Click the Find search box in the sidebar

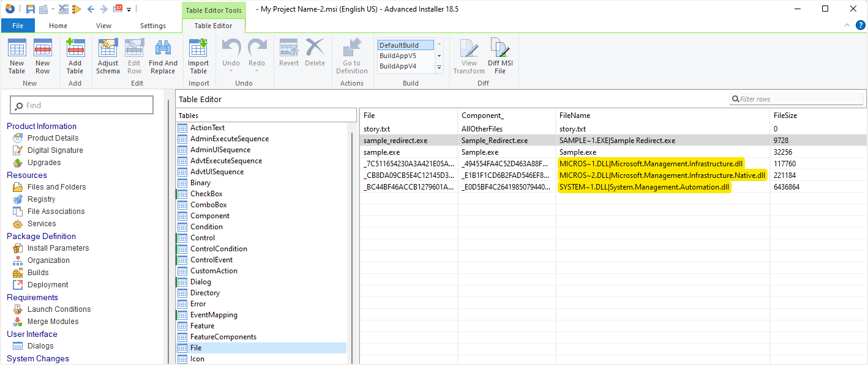click(x=82, y=105)
